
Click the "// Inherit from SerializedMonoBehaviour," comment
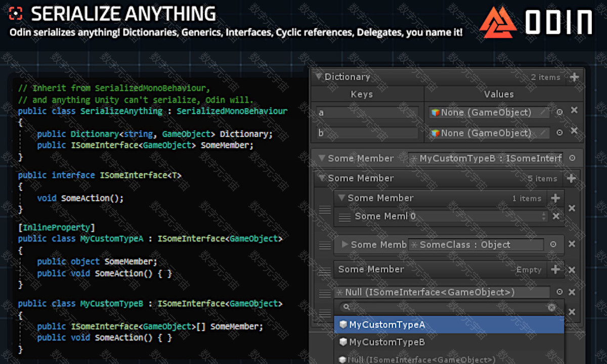(114, 88)
